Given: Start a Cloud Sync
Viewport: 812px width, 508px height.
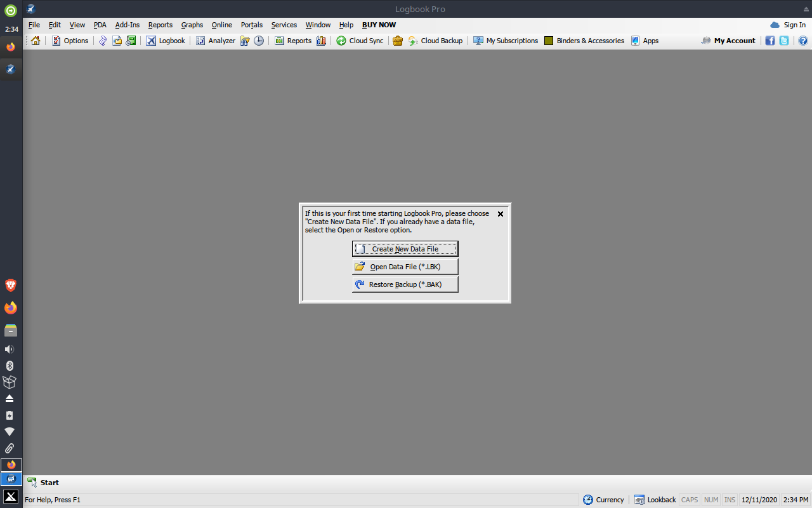Looking at the screenshot, I should [x=359, y=40].
